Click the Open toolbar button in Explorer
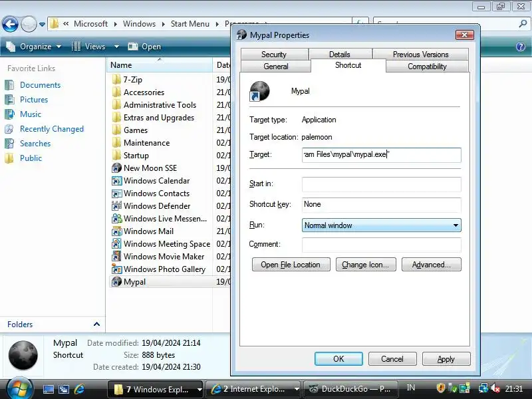 (x=144, y=47)
